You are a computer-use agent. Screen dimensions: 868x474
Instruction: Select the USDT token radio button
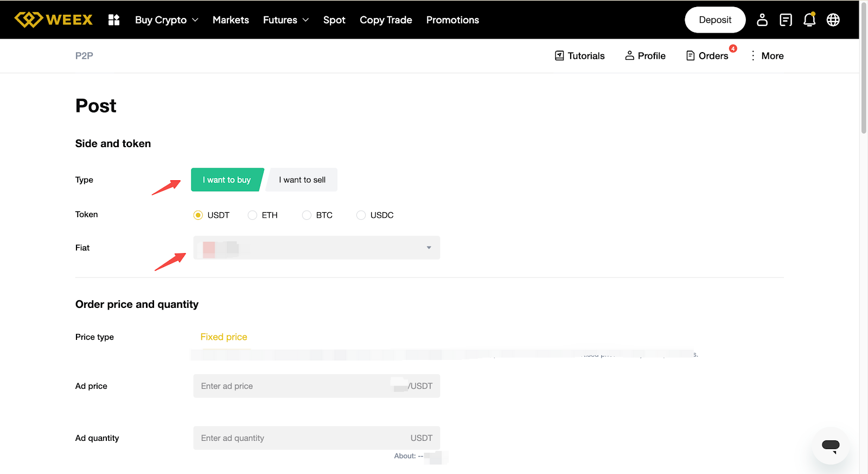(x=199, y=215)
